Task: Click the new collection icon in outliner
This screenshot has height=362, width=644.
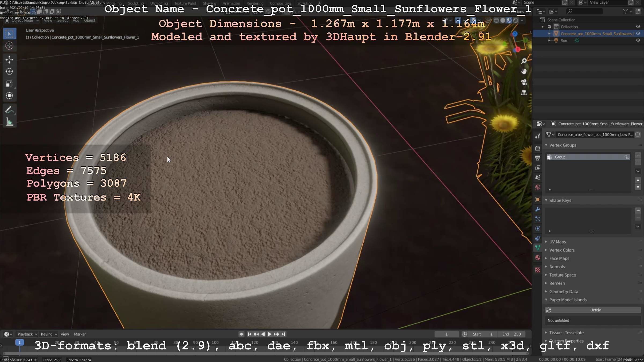Action: (x=638, y=11)
